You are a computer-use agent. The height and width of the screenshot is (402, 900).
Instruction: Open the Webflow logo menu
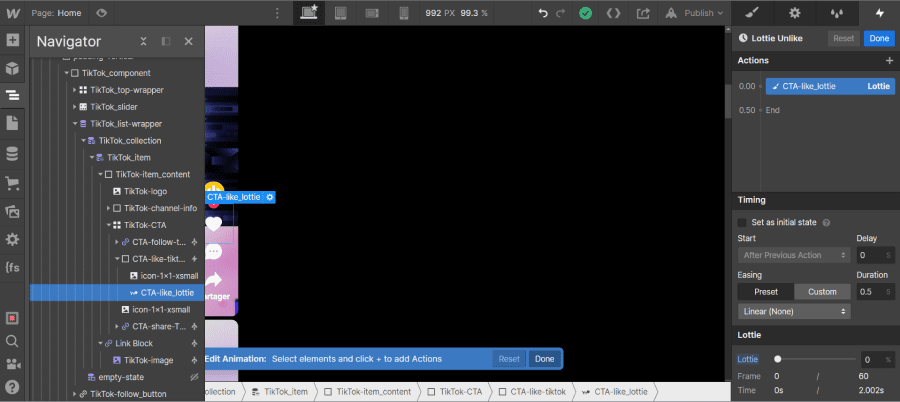point(13,13)
